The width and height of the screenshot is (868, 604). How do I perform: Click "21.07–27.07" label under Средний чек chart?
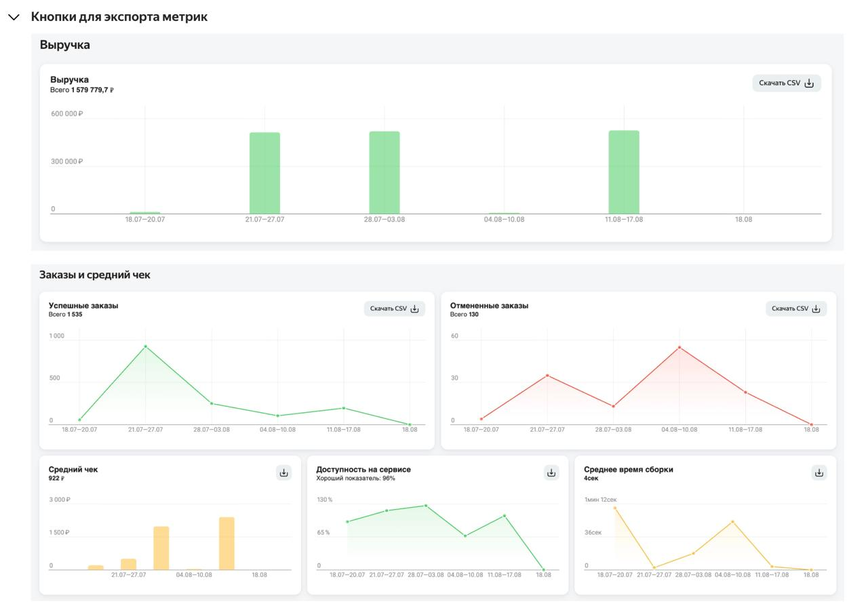[x=128, y=575]
